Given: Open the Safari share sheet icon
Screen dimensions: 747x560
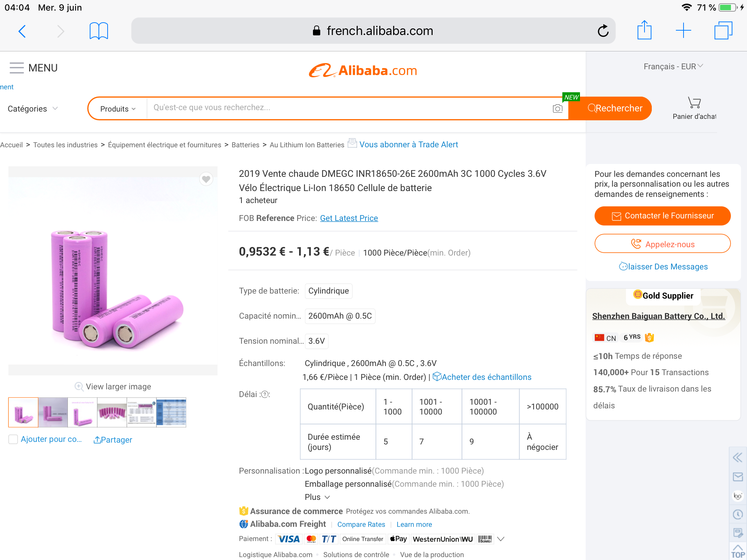Looking at the screenshot, I should coord(644,30).
